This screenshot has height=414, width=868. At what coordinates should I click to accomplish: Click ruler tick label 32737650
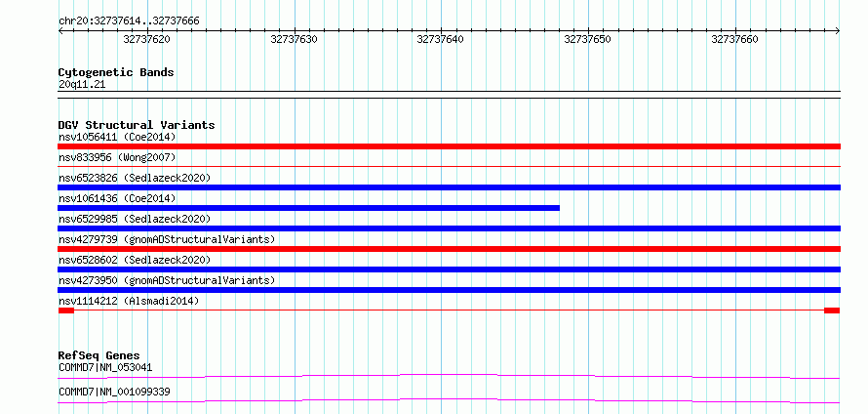click(588, 39)
